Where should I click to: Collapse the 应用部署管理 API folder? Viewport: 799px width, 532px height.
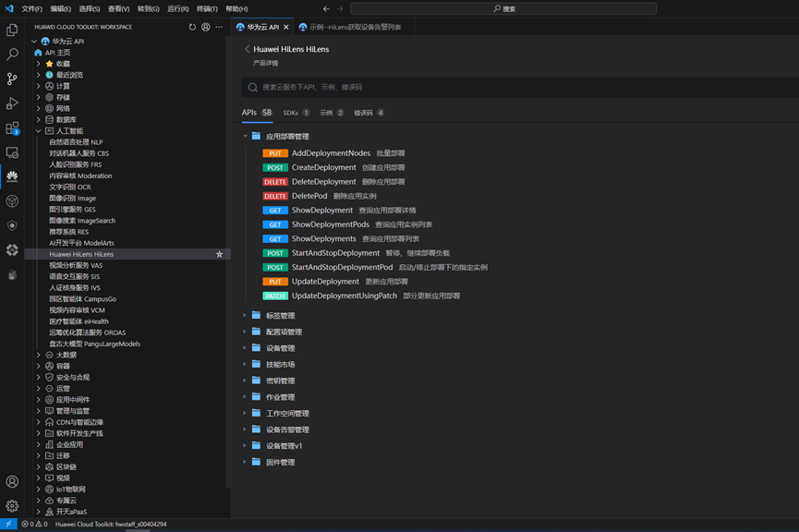pyautogui.click(x=245, y=136)
